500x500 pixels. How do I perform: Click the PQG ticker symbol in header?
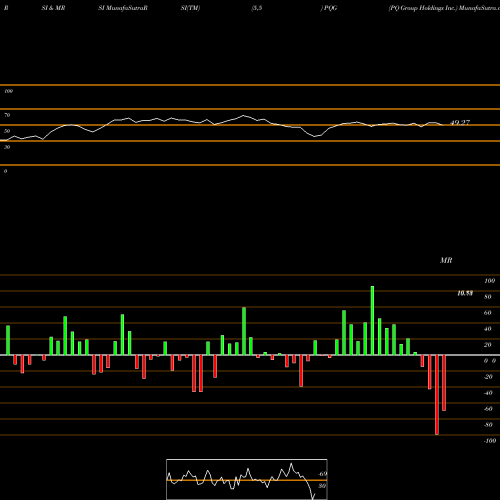330,8
